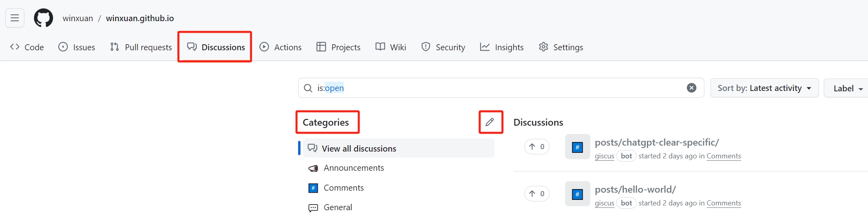Select the Announcements category
868x217 pixels.
(354, 168)
